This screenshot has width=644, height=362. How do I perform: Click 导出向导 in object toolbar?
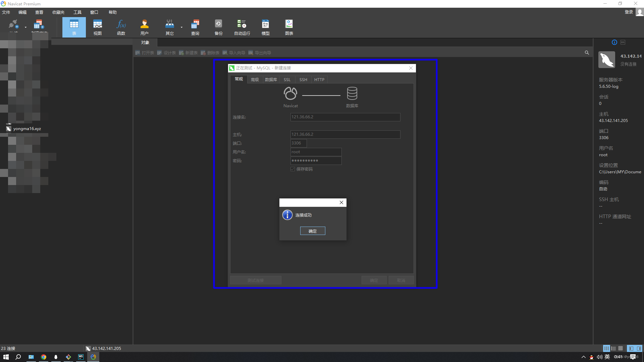tap(260, 53)
